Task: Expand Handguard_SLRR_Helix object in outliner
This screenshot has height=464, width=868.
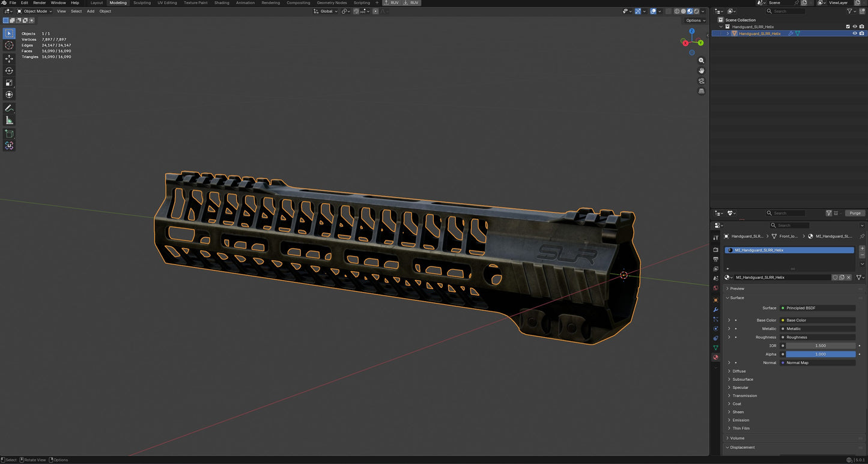Action: (727, 34)
